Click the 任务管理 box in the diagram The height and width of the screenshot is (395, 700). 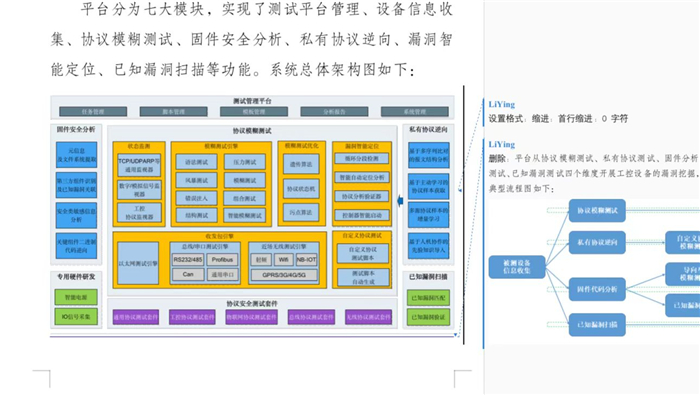(93, 112)
